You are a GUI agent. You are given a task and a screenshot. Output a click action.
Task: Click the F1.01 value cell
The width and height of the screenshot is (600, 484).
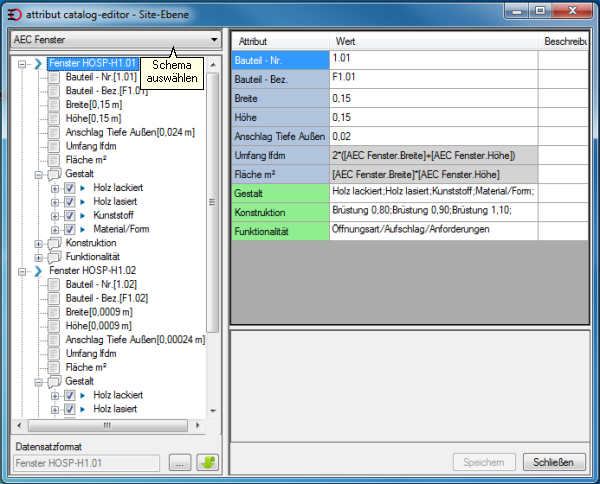(x=434, y=79)
